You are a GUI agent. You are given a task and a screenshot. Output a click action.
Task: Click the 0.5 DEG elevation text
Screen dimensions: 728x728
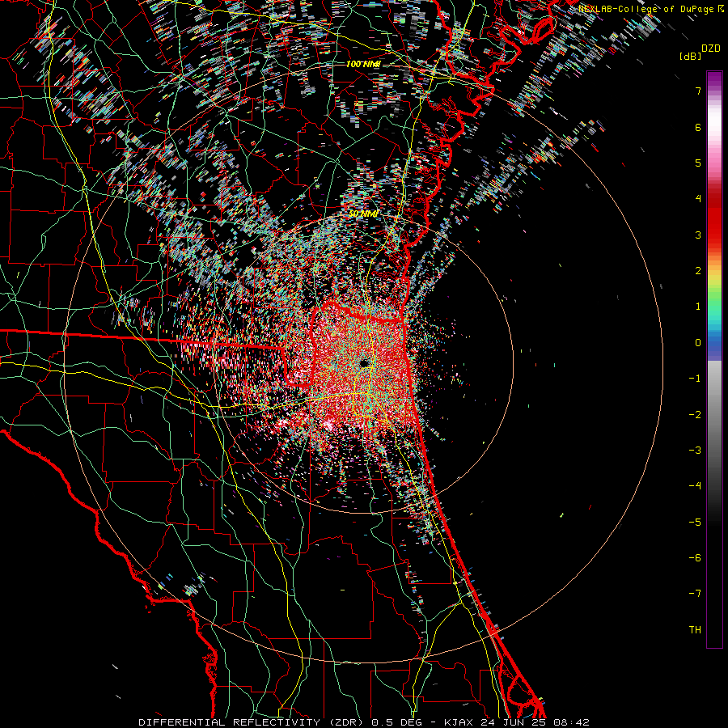(x=396, y=722)
